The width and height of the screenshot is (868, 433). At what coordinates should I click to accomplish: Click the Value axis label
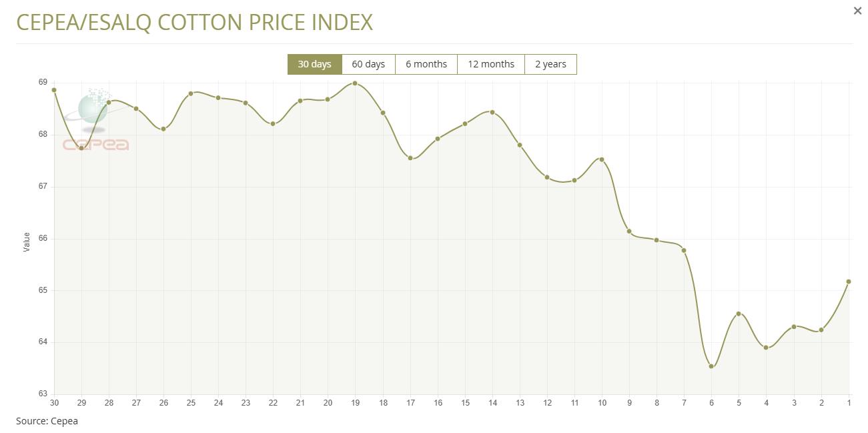(27, 242)
